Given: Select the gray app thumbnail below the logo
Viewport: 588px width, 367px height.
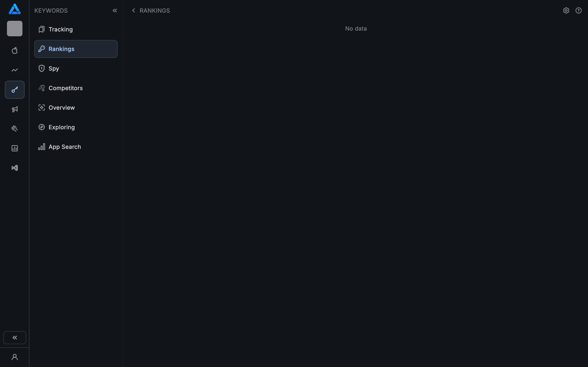Looking at the screenshot, I should 14,28.
